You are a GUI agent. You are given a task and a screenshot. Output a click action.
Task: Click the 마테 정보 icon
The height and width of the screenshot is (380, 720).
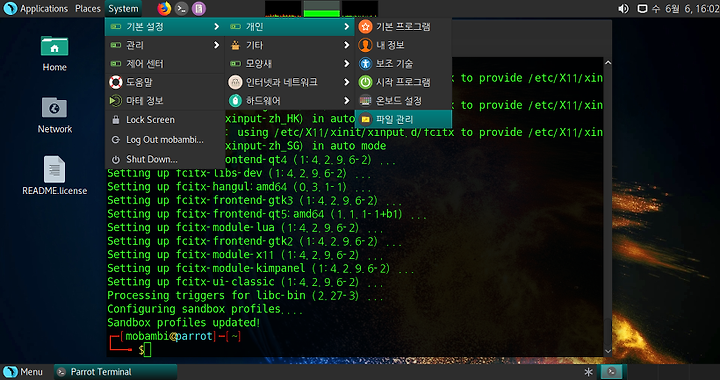(116, 101)
